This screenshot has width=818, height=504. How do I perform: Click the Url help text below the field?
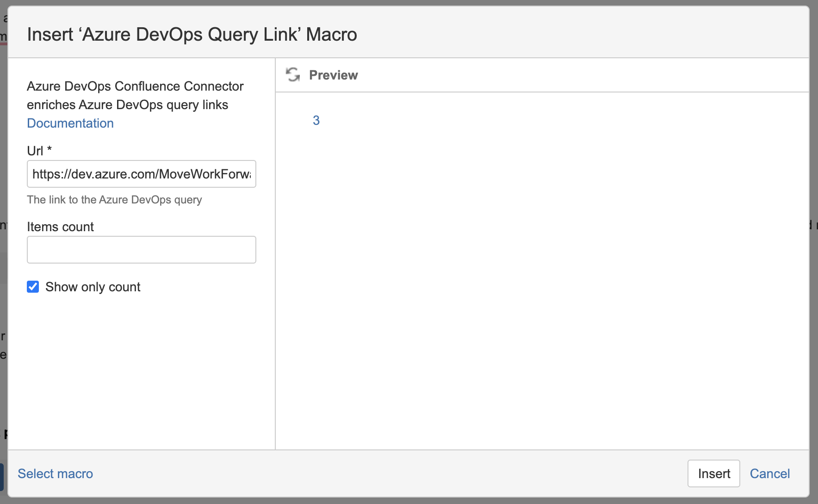(114, 200)
